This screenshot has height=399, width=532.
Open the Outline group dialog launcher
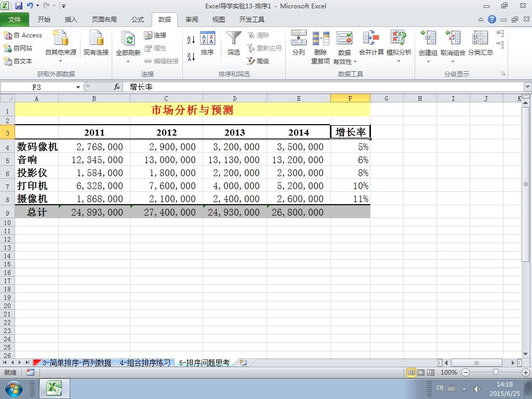503,74
